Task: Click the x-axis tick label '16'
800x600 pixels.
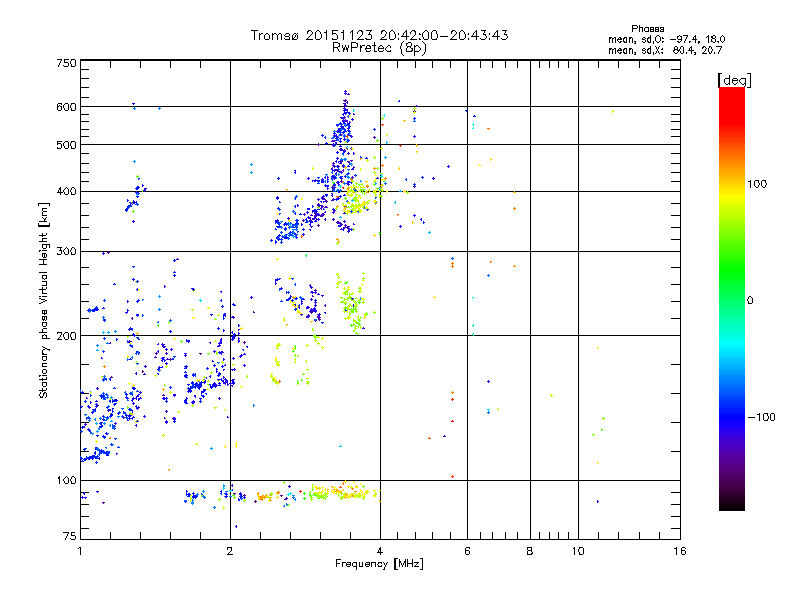Action: pos(680,551)
